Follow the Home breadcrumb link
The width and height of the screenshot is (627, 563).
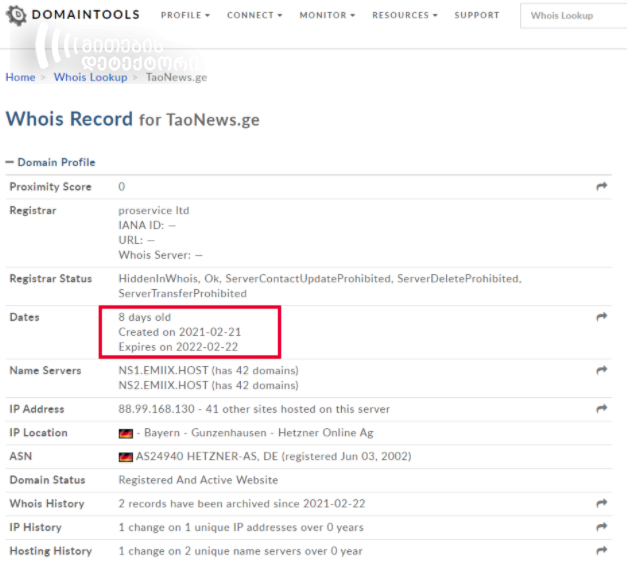(x=20, y=77)
